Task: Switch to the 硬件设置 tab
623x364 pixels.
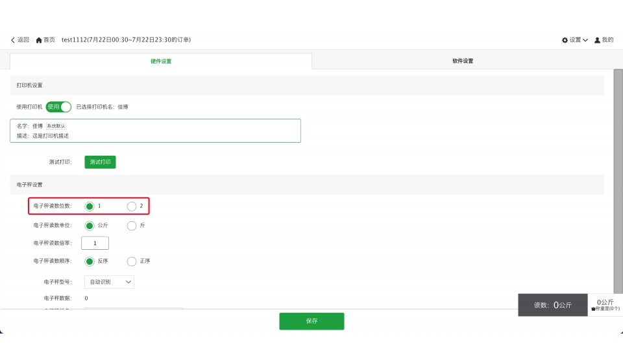Action: (x=161, y=62)
